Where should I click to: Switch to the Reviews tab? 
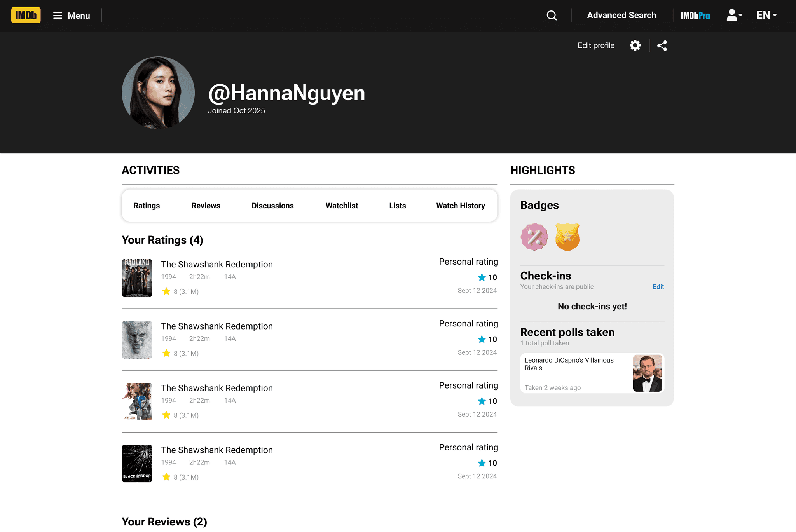(x=206, y=206)
